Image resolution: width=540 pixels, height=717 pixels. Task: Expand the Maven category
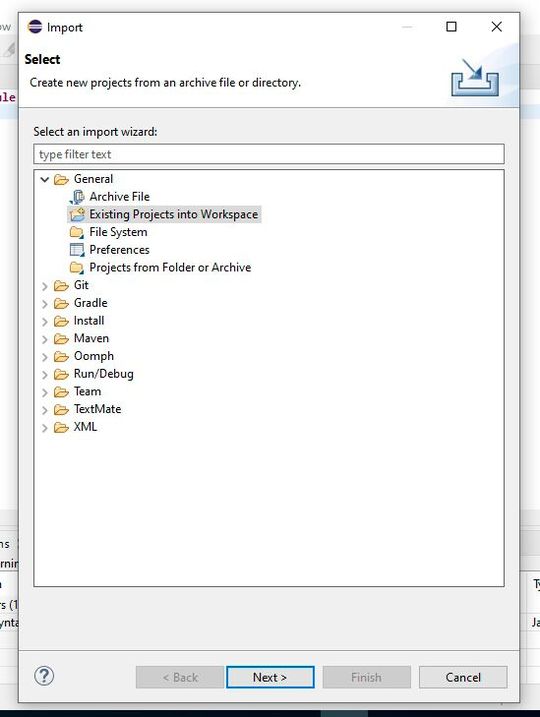[44, 339]
